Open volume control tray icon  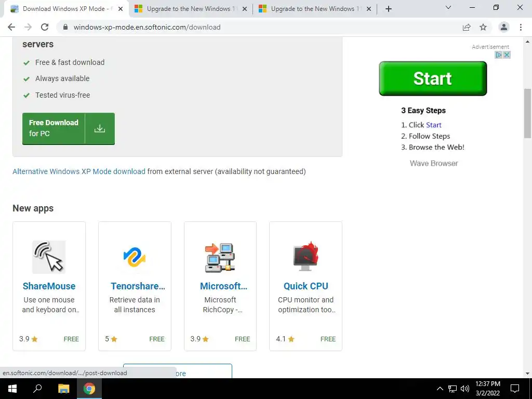coord(465,389)
